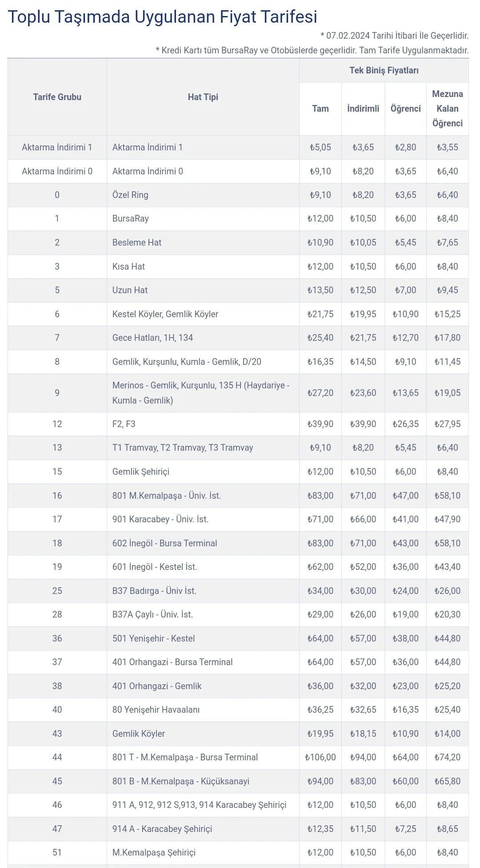Image resolution: width=480 pixels, height=868 pixels.
Task: Select the BursaRay line type cell
Action: [131, 218]
